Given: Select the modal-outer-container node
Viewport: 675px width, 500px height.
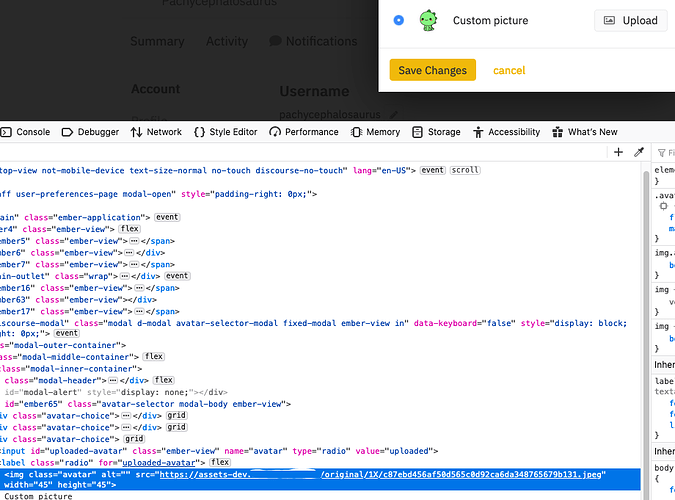Looking at the screenshot, I should [x=63, y=345].
